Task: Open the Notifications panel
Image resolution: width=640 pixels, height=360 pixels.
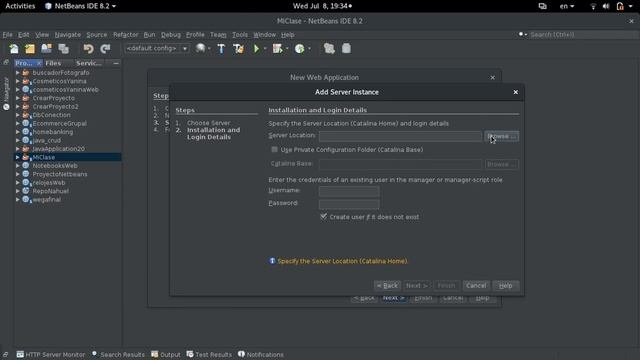Action: tap(261, 354)
